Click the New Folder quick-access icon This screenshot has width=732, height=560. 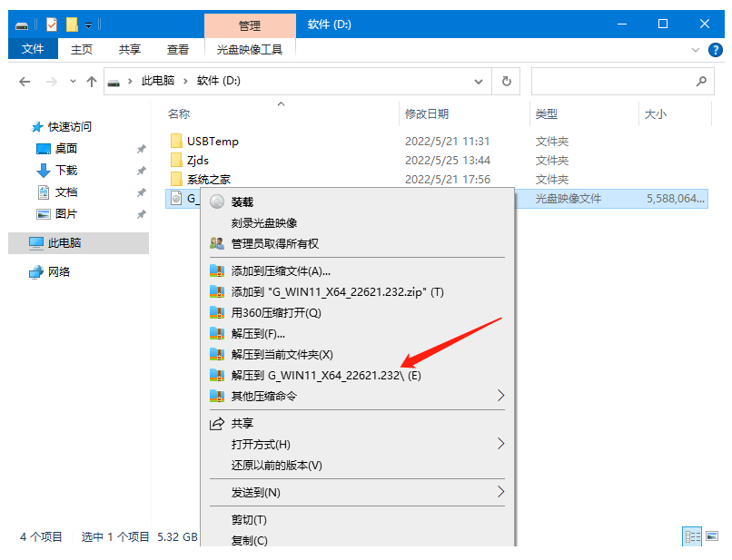click(x=72, y=25)
